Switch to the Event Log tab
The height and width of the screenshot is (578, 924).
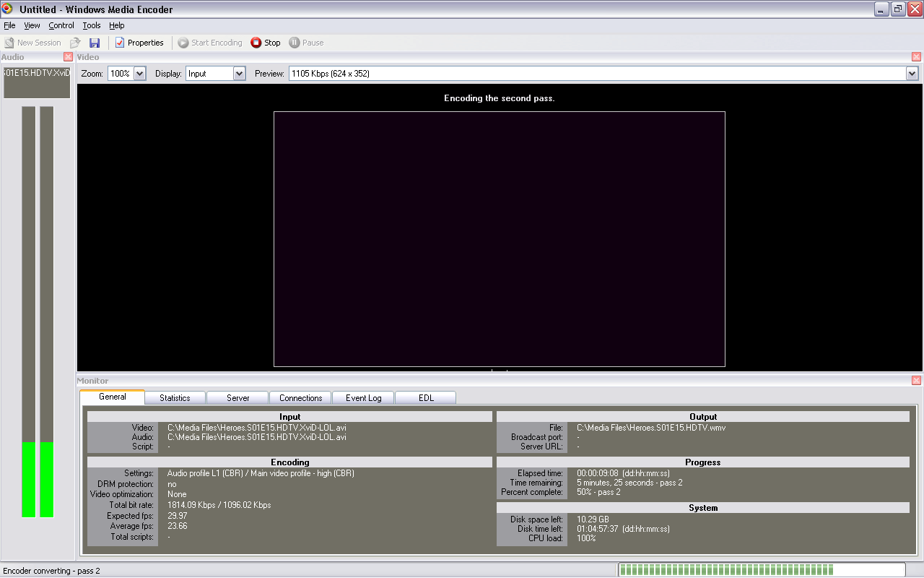point(362,397)
